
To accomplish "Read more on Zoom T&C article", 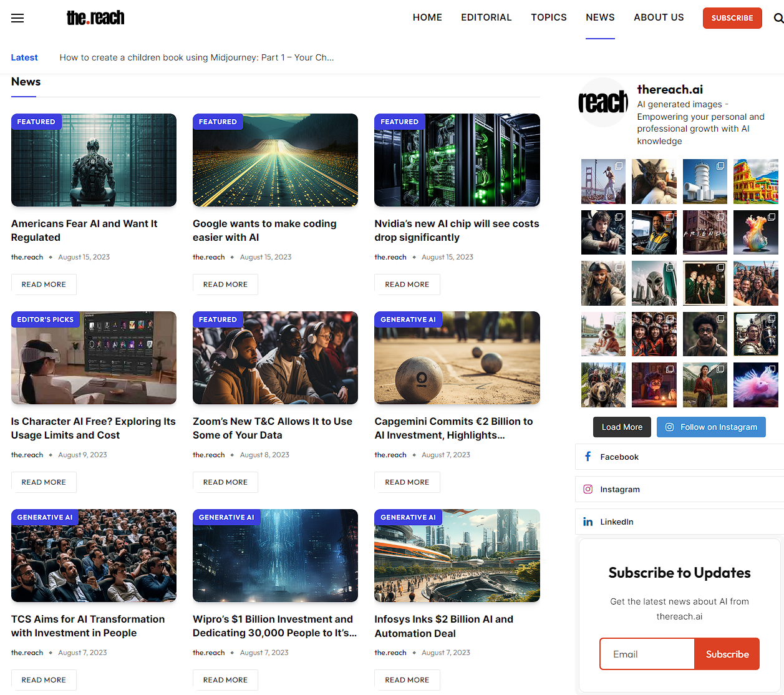I will (225, 482).
